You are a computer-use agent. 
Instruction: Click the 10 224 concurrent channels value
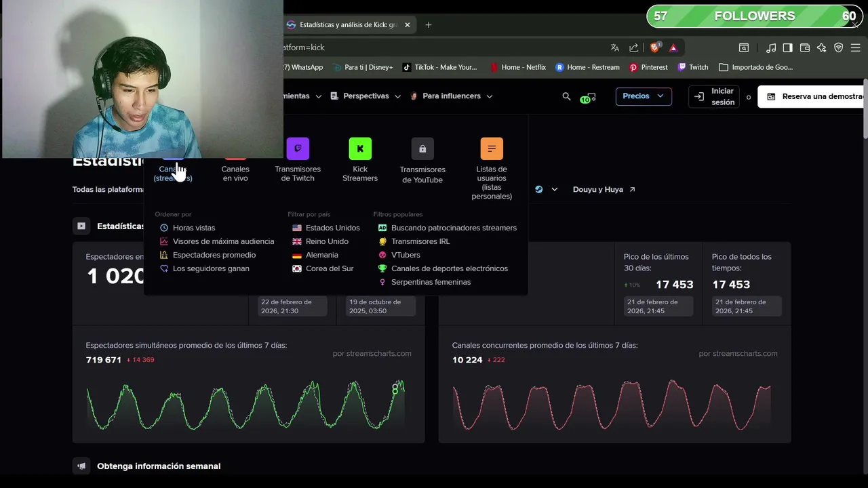467,360
